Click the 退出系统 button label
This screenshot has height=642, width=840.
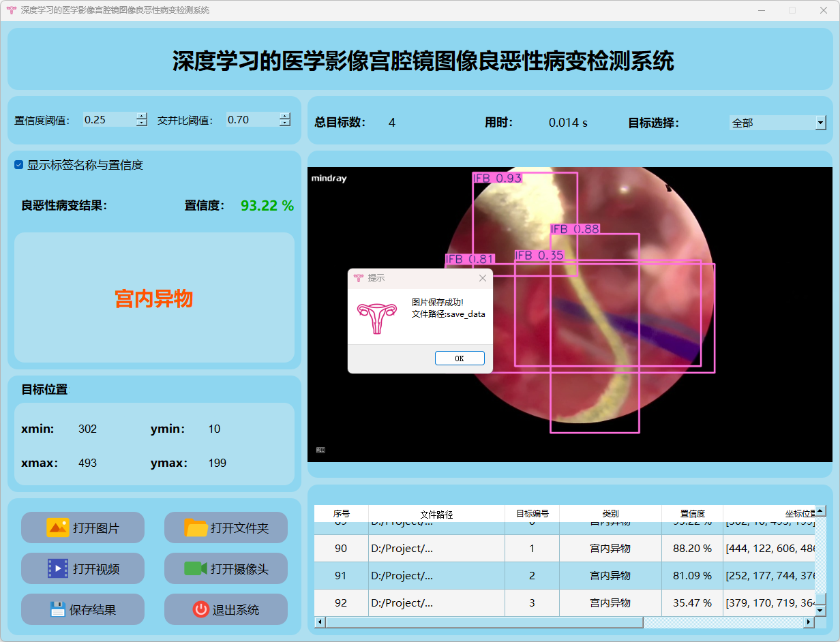(x=236, y=610)
